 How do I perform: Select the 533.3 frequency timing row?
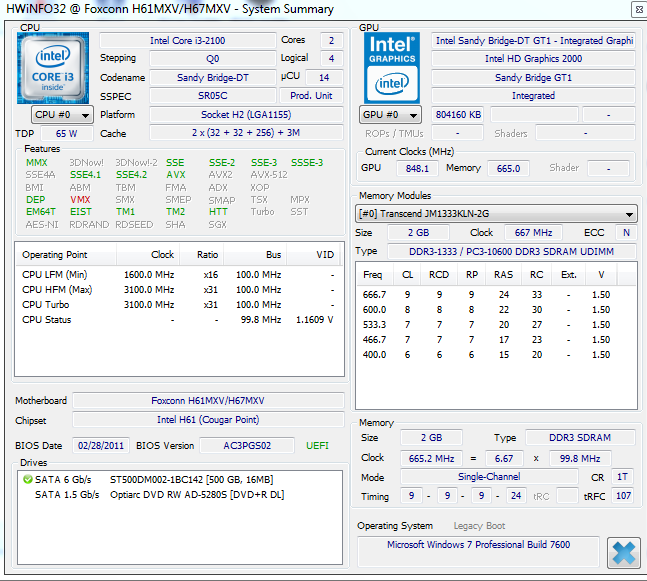pyautogui.click(x=496, y=325)
